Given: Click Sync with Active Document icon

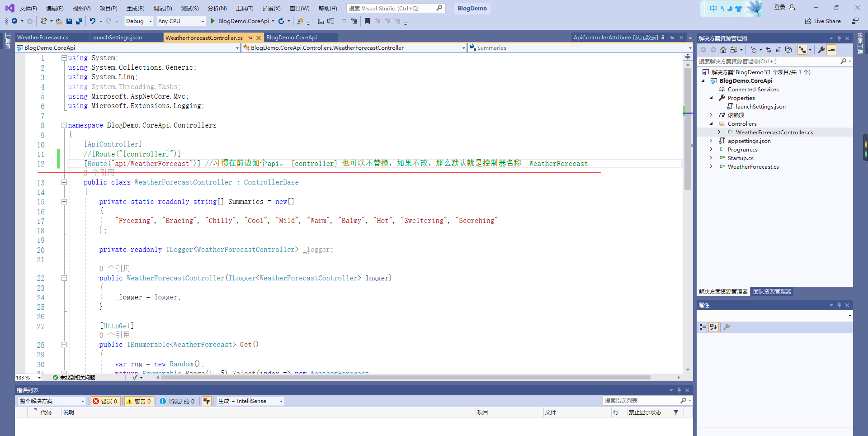Looking at the screenshot, I should pos(769,50).
